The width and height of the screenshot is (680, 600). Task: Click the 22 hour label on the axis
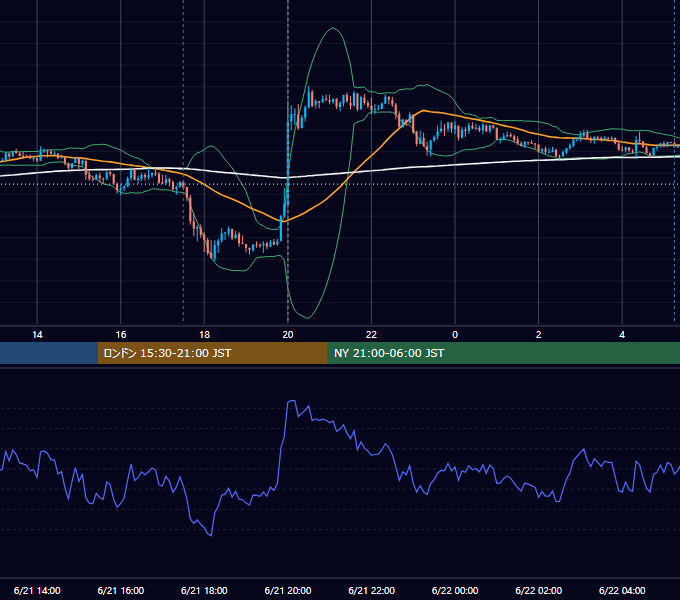click(371, 335)
